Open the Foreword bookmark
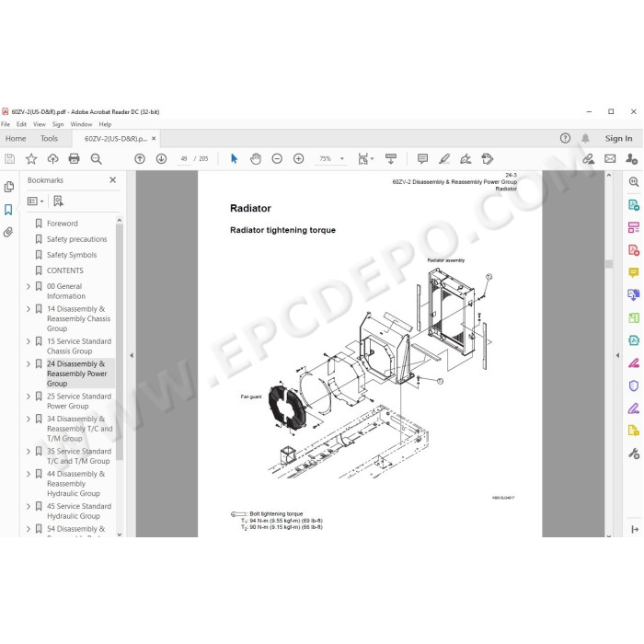 (62, 224)
